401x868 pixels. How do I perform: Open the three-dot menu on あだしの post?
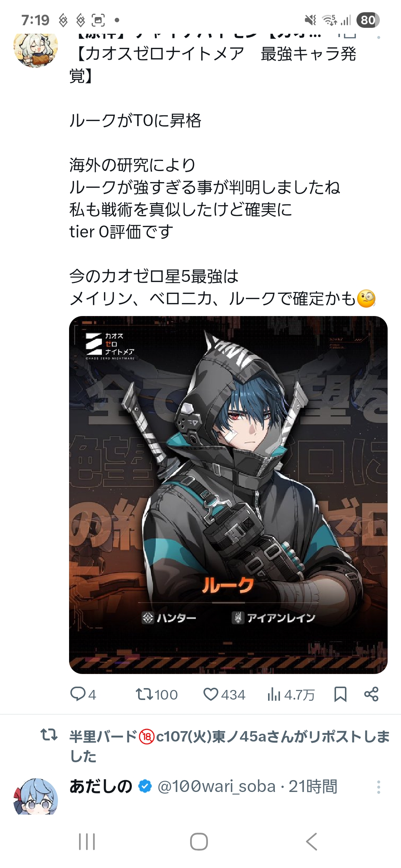click(x=378, y=787)
